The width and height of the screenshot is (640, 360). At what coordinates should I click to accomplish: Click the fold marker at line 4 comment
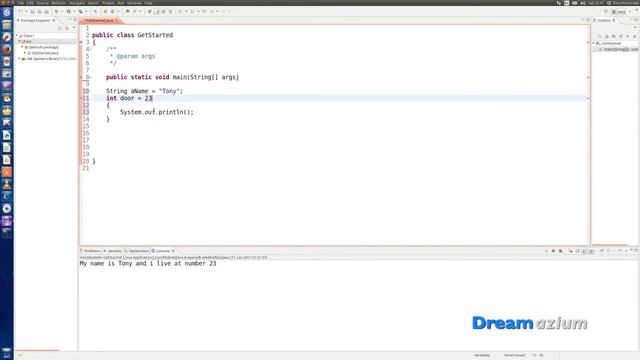(91, 49)
